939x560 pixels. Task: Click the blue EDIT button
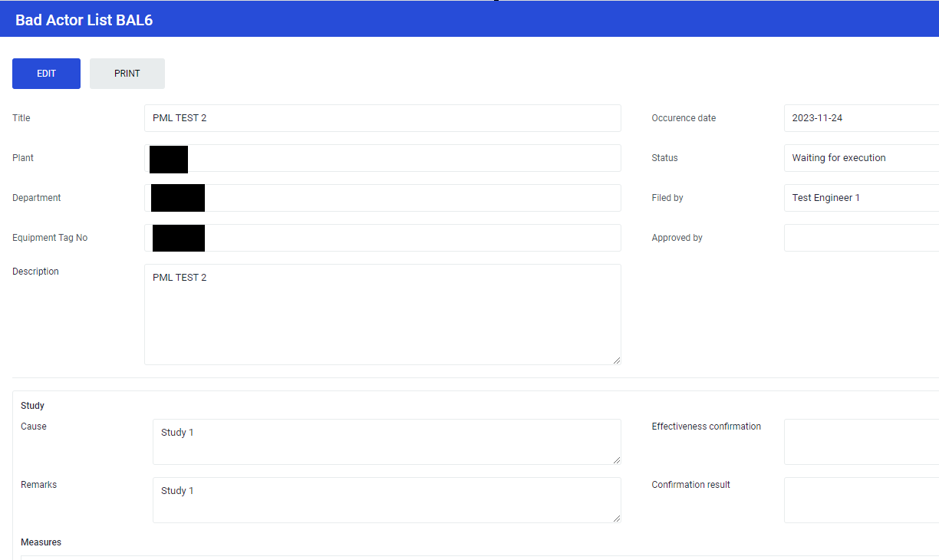pos(46,74)
